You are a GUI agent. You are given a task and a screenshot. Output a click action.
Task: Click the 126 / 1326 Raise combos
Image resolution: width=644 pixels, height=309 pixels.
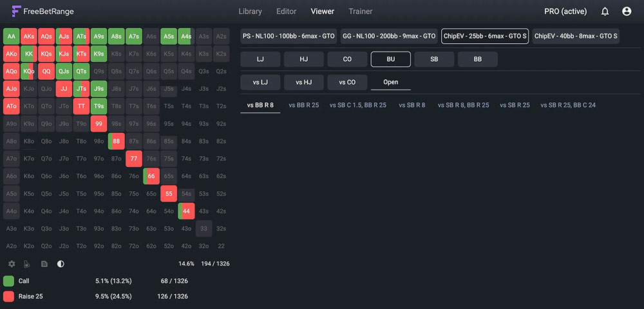tap(173, 296)
